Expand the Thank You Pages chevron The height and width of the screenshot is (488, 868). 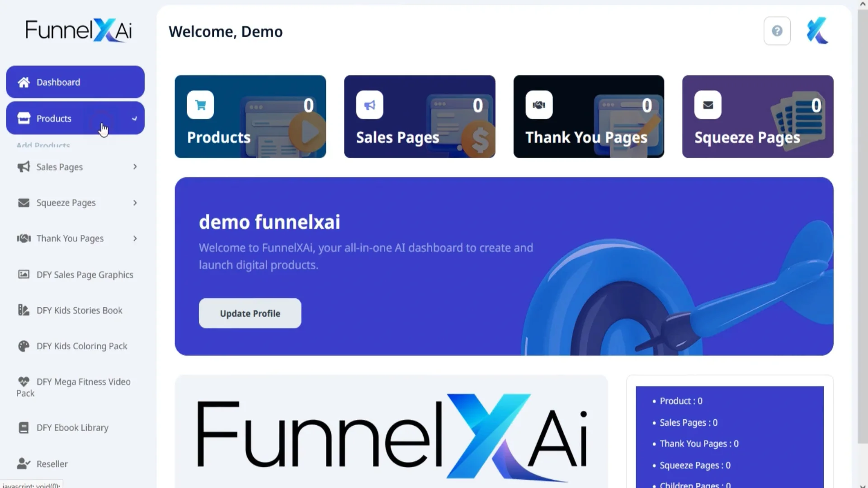[x=135, y=238]
